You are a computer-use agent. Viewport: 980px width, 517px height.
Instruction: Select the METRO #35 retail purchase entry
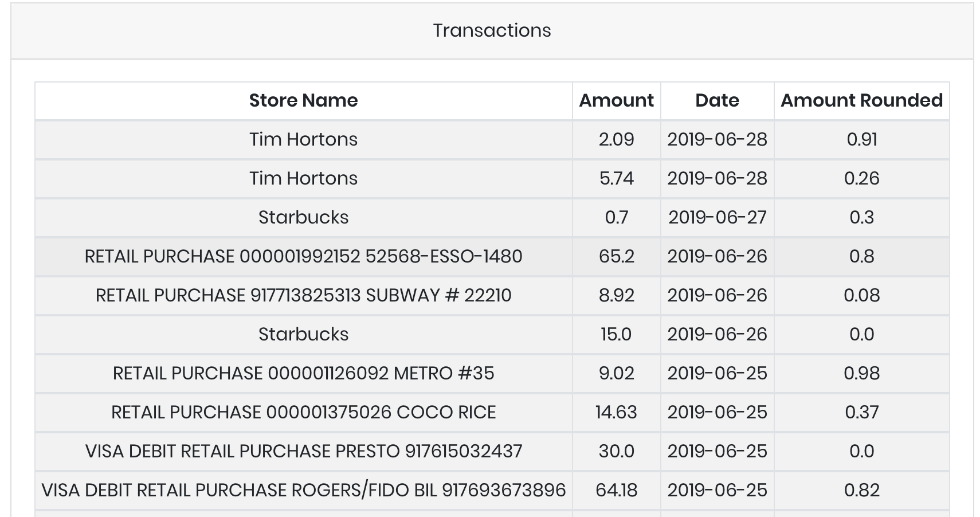[303, 373]
